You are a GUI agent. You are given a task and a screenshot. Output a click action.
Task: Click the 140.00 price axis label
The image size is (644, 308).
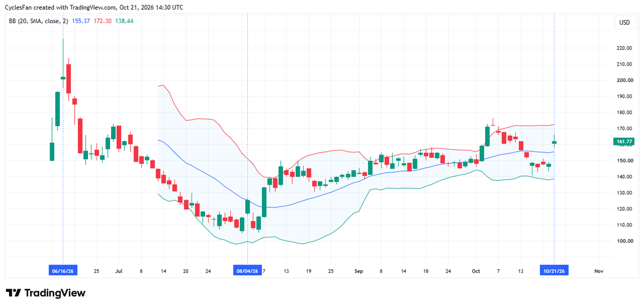coord(624,177)
